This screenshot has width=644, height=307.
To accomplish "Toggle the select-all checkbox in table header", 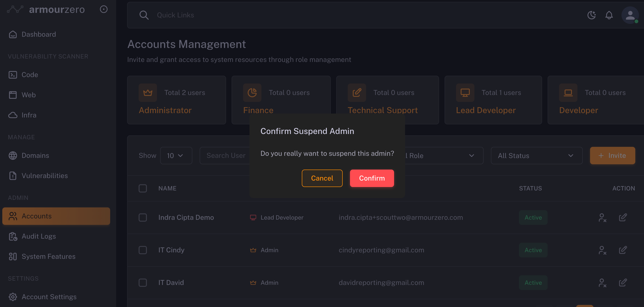I will click(x=143, y=188).
